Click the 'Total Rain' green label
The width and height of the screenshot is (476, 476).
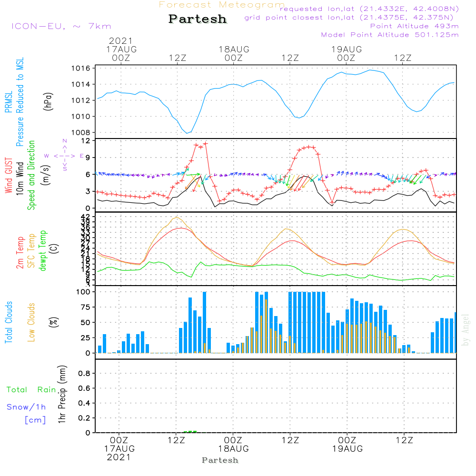coord(31,389)
